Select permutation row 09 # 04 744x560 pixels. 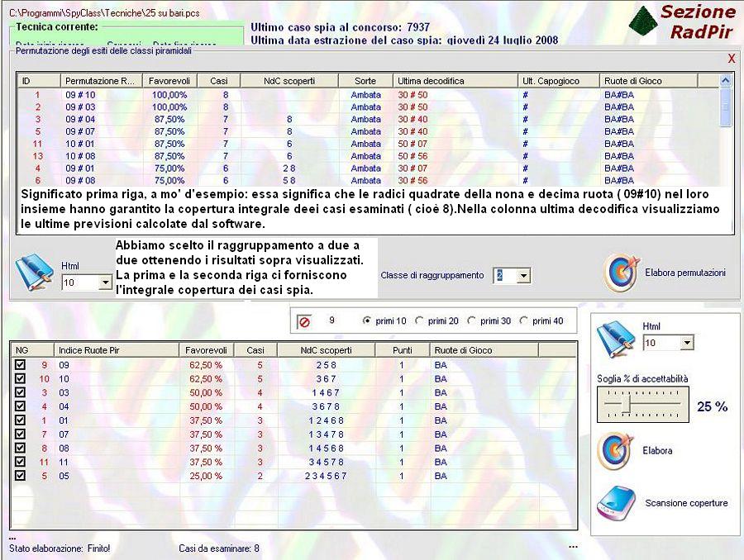coord(369,120)
